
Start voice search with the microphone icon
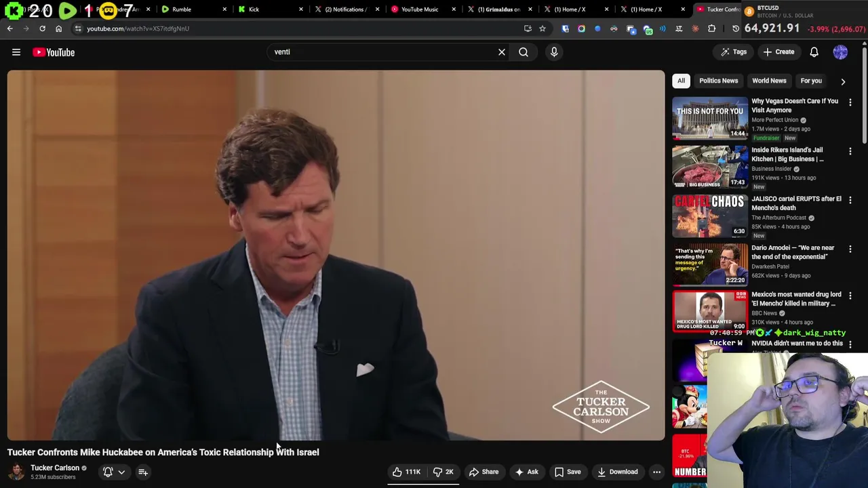(x=554, y=52)
